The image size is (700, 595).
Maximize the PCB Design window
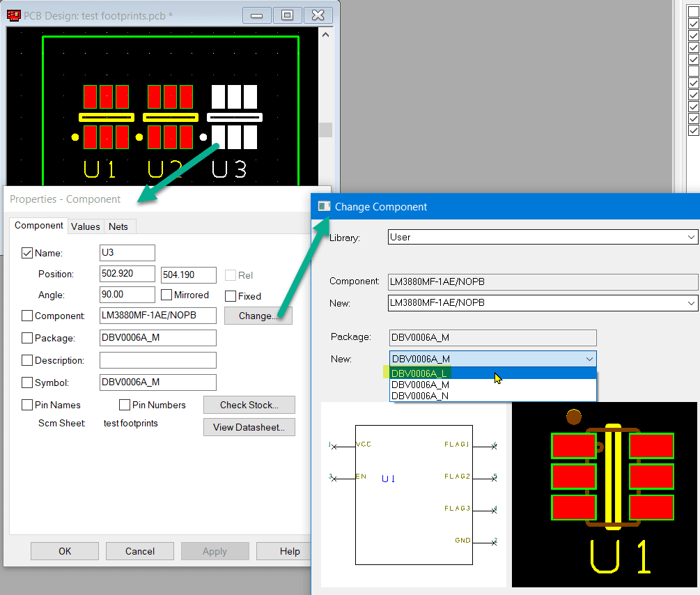point(287,15)
